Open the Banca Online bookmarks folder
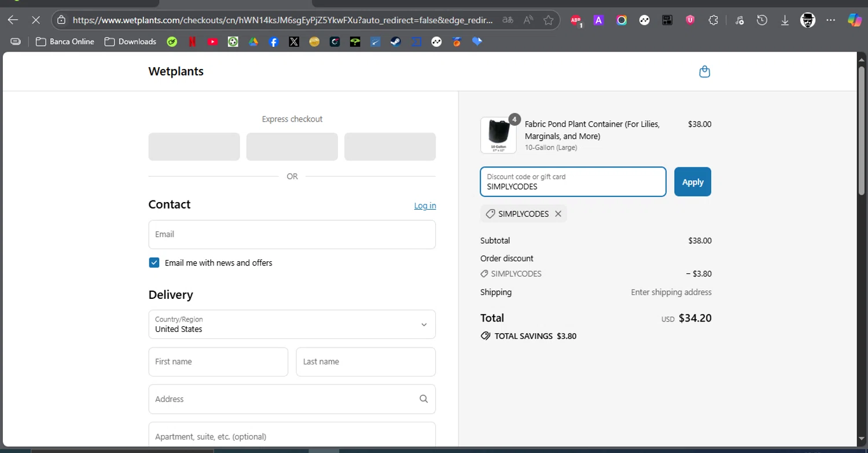868x453 pixels. point(65,42)
